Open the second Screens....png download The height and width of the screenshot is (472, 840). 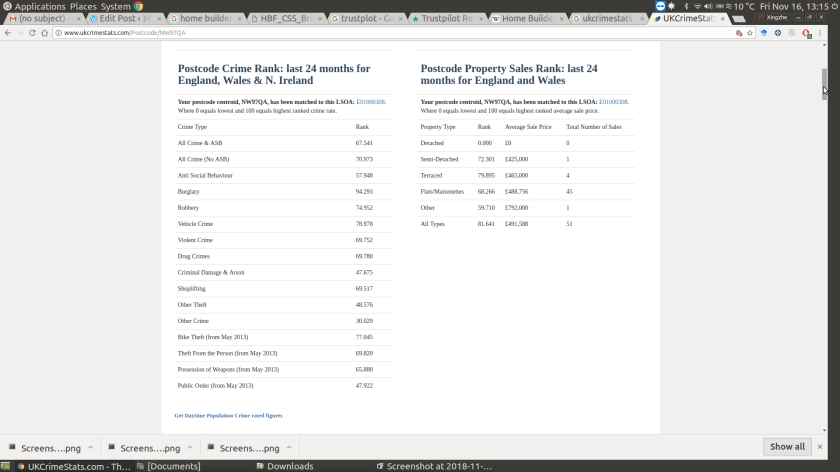144,448
